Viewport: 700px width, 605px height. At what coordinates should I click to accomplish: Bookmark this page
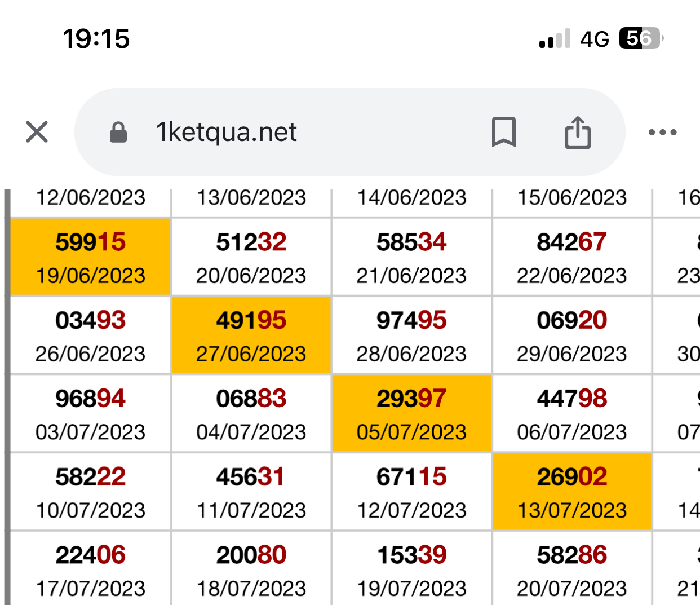pos(503,132)
